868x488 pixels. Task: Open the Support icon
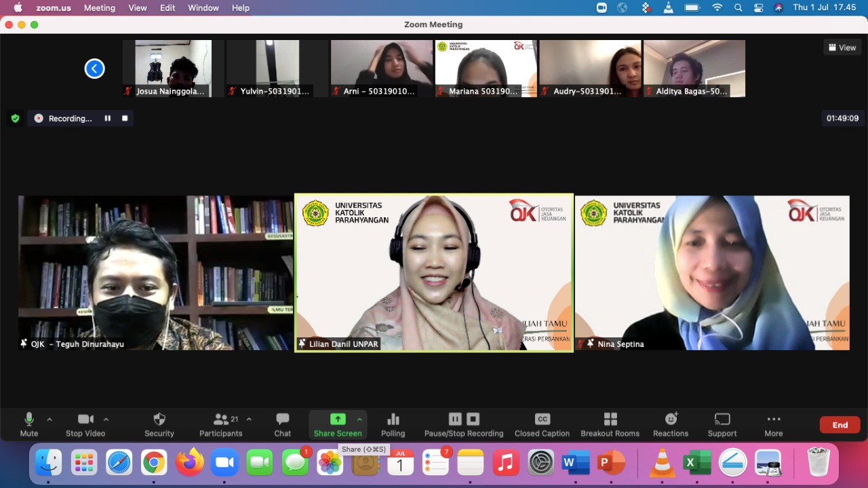[x=722, y=424]
